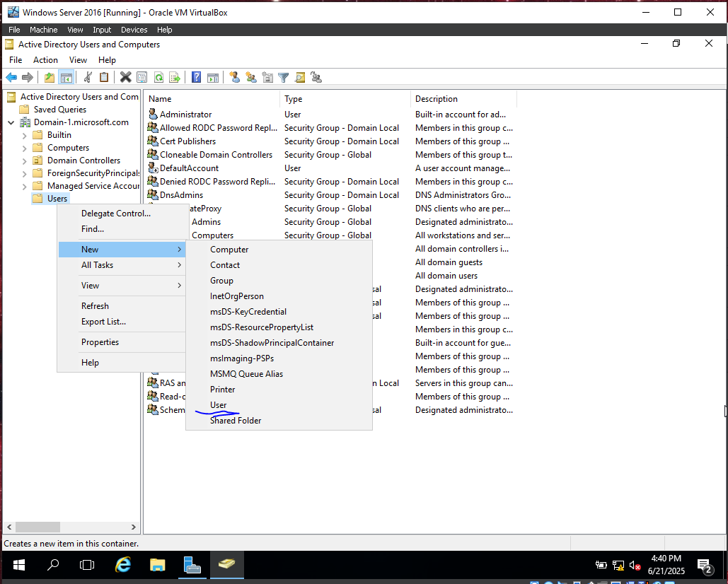Select Shared Folder in New submenu
The width and height of the screenshot is (728, 584).
(x=279, y=420)
